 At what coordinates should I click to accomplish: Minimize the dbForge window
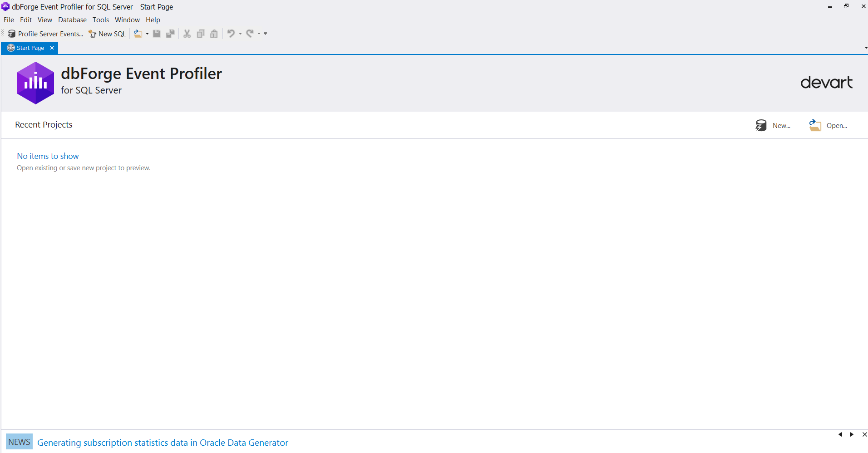830,6
